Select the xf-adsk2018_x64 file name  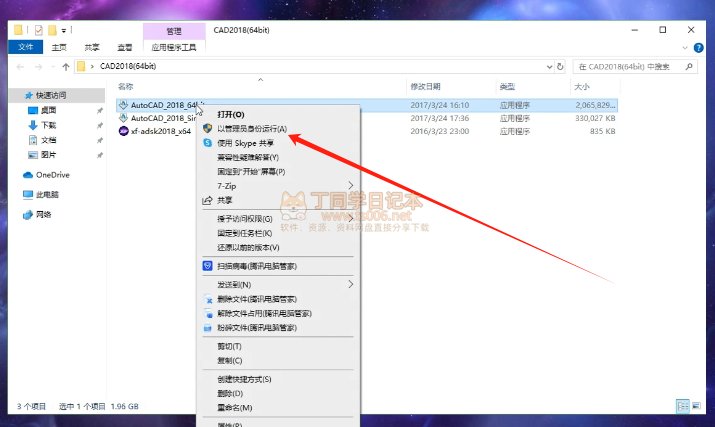161,131
